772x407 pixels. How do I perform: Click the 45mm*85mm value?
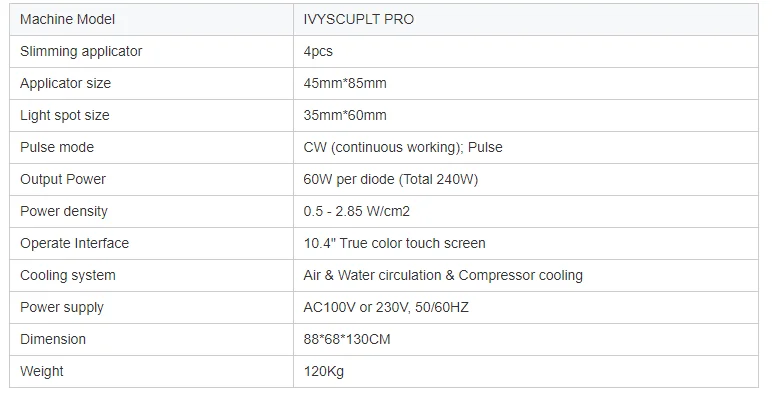(x=345, y=83)
